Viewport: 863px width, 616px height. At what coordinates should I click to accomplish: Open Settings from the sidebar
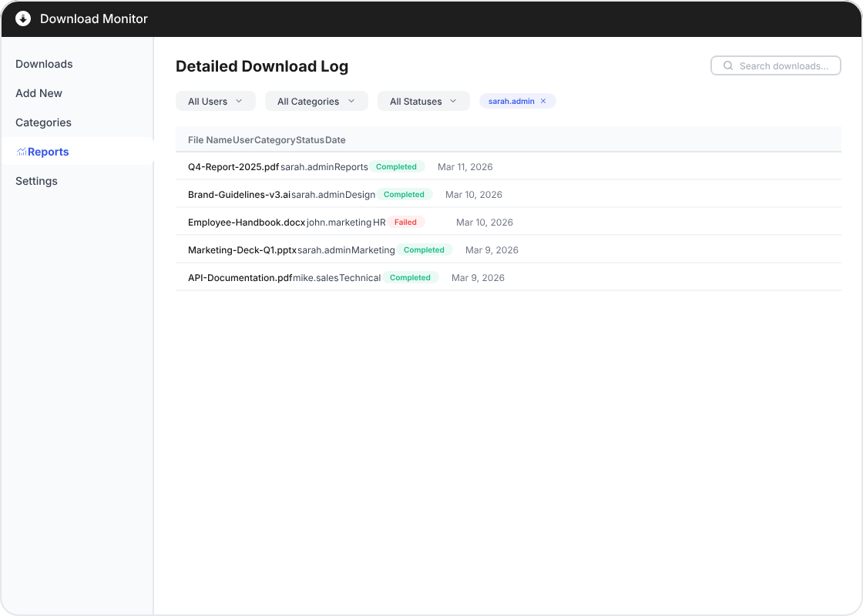point(36,181)
